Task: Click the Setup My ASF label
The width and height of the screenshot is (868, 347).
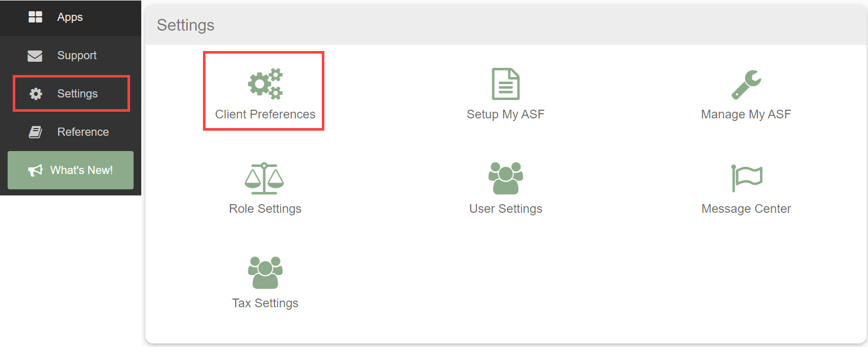Action: tap(505, 114)
